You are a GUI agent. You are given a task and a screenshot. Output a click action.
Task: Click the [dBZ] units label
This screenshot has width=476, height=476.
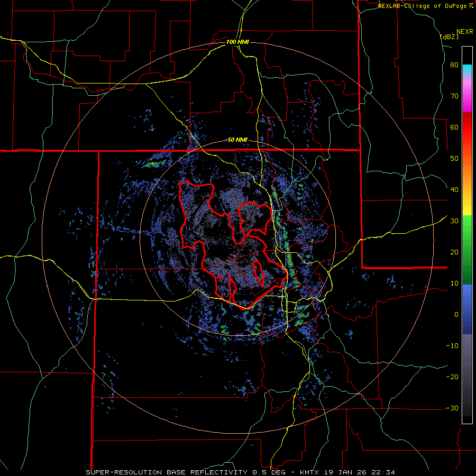pyautogui.click(x=450, y=36)
